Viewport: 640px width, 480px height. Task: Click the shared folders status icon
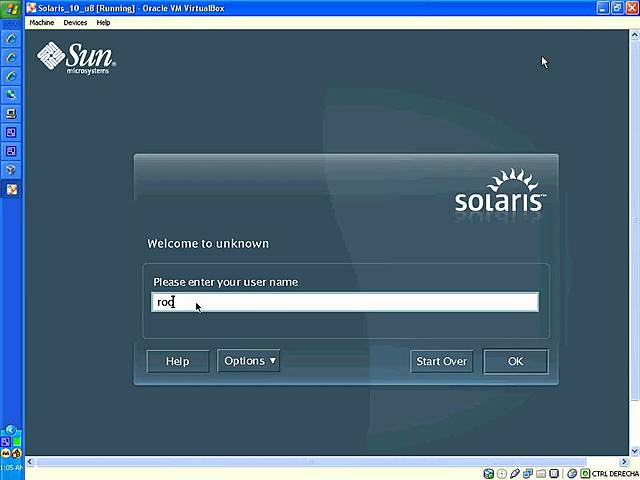(541, 473)
